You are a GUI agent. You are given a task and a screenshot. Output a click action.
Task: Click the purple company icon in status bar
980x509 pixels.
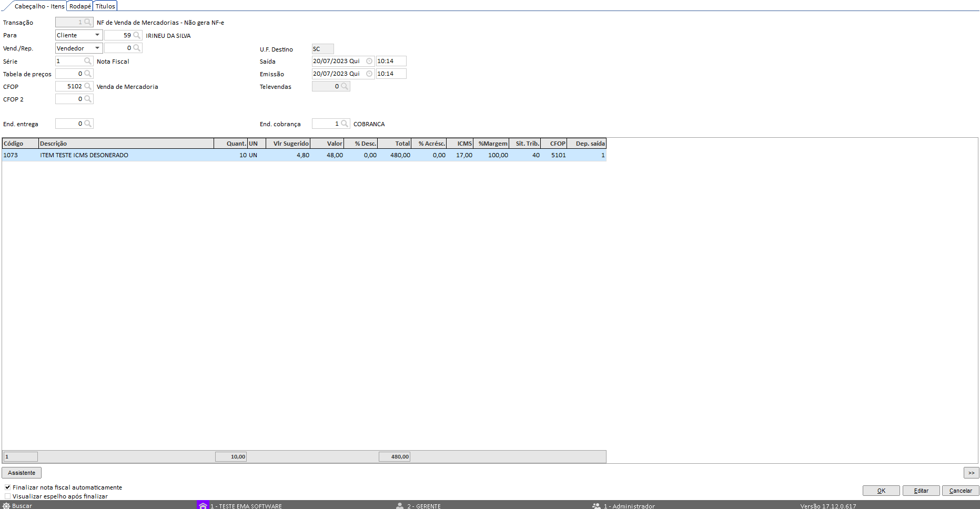pos(203,505)
